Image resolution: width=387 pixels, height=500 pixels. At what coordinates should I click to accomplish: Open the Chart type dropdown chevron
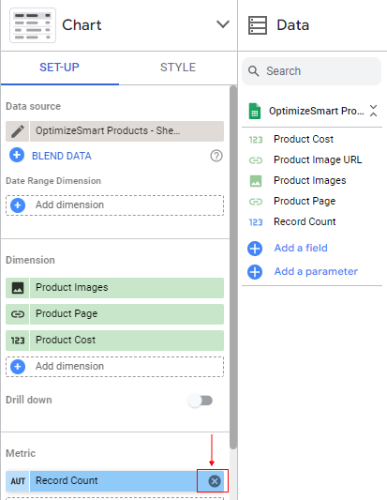tap(223, 24)
